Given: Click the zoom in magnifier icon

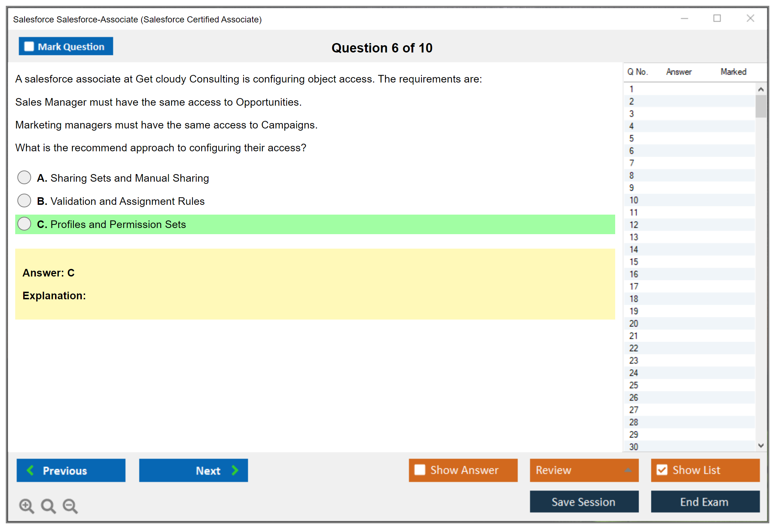Looking at the screenshot, I should click(x=26, y=506).
